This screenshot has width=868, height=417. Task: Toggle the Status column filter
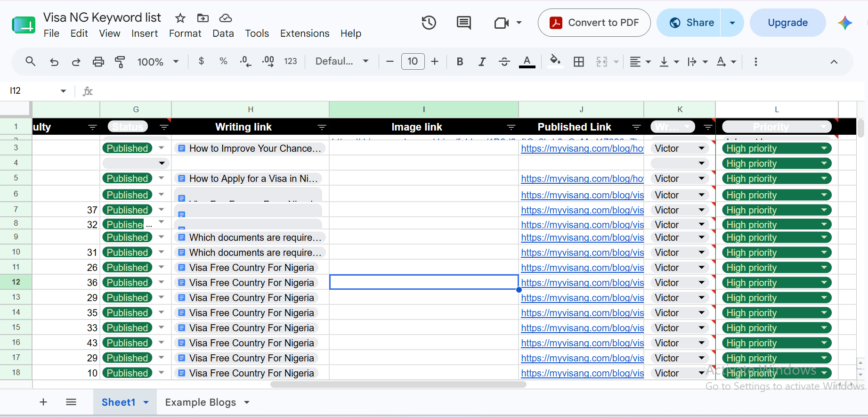(164, 127)
